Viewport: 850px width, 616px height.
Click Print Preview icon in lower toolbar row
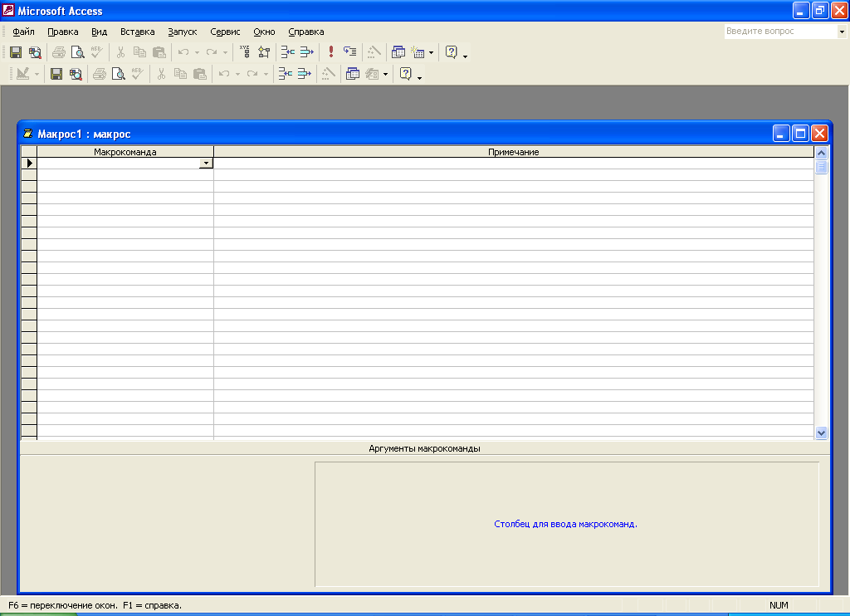tap(118, 74)
